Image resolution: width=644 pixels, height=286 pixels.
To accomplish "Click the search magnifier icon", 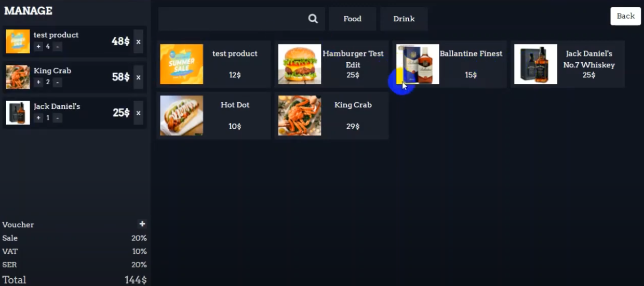I will pyautogui.click(x=313, y=19).
